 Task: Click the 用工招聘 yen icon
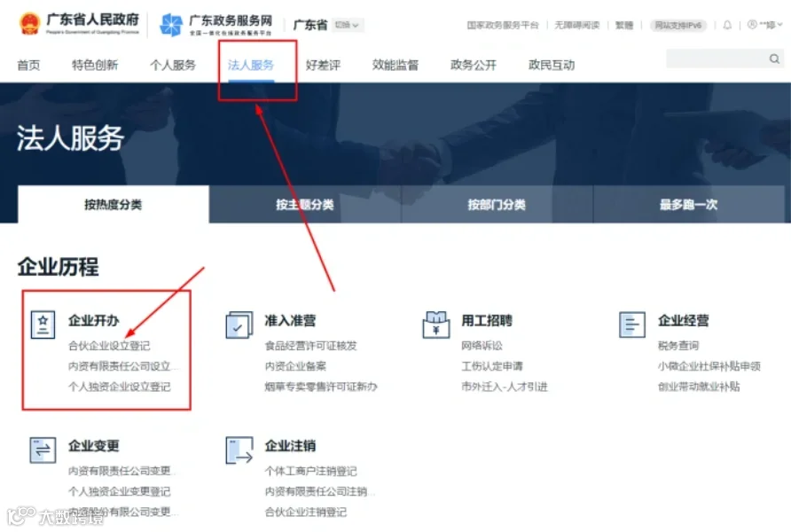click(x=436, y=325)
